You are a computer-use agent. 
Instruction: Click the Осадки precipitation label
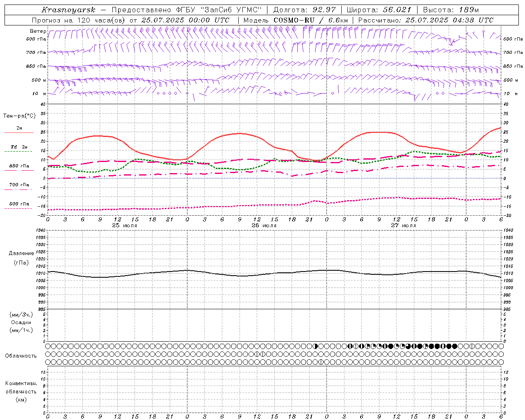click(x=21, y=322)
